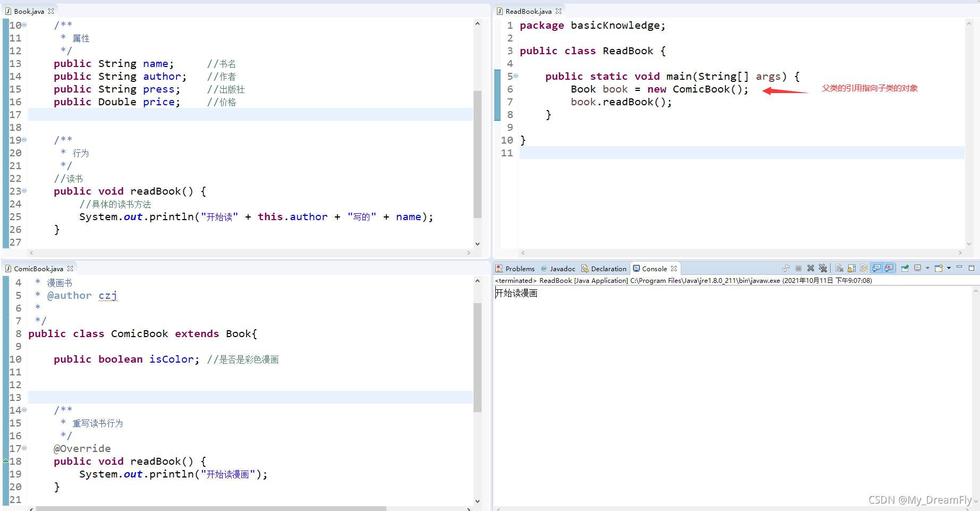Toggle show console on standard error change
Viewport: 980px width, 511px height.
889,268
